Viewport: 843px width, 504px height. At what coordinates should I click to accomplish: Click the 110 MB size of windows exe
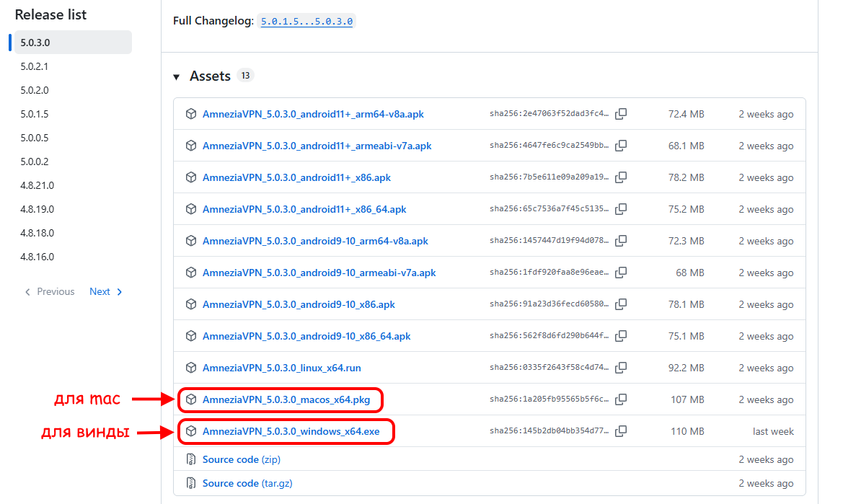(687, 431)
